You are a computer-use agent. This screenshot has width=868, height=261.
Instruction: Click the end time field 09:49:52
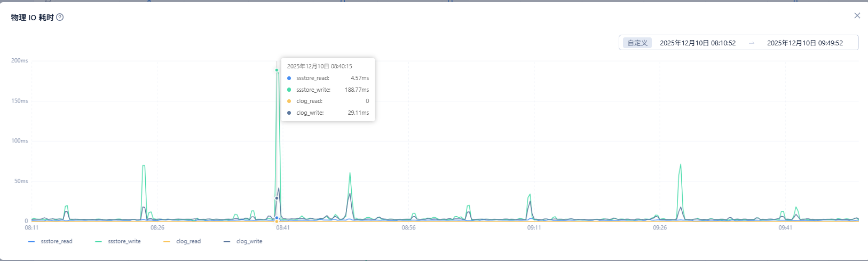[804, 43]
